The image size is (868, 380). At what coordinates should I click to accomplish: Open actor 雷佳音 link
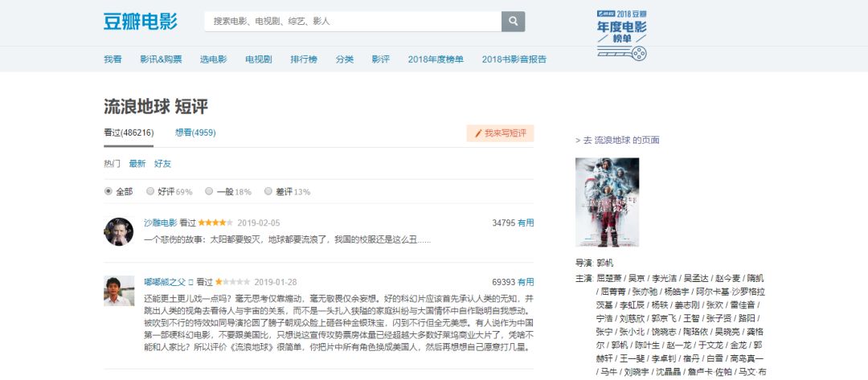click(743, 304)
